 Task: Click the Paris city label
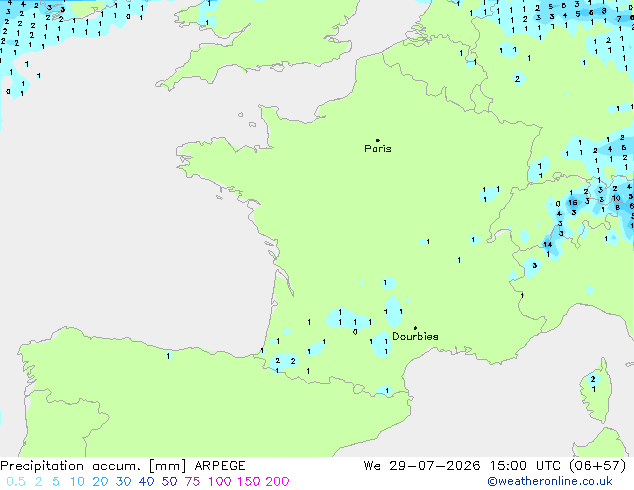point(378,149)
